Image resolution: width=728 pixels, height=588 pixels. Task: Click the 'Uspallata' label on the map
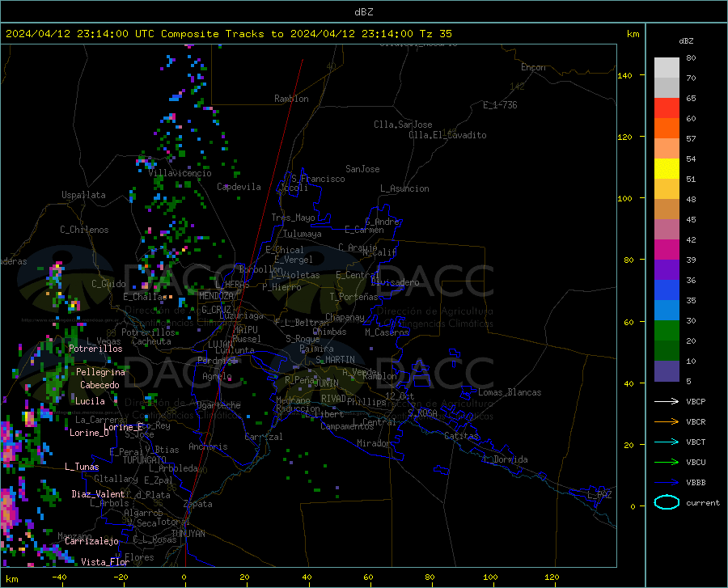coord(83,195)
